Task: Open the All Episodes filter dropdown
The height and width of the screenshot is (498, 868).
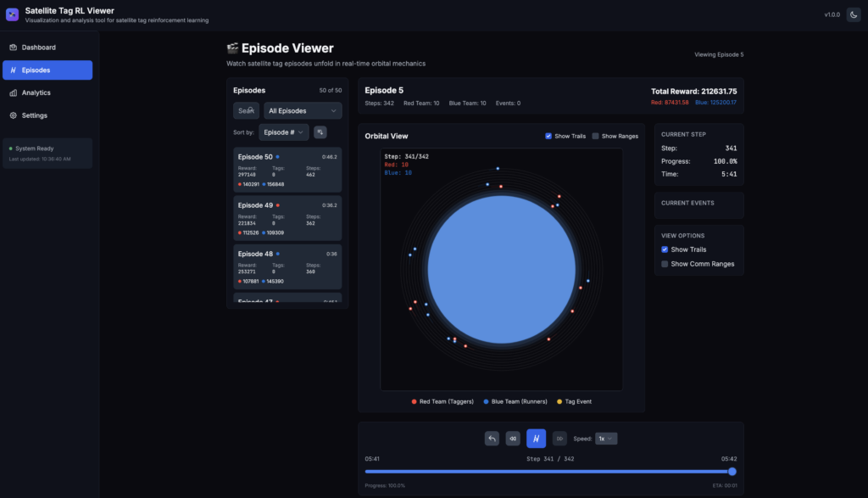Action: (303, 110)
